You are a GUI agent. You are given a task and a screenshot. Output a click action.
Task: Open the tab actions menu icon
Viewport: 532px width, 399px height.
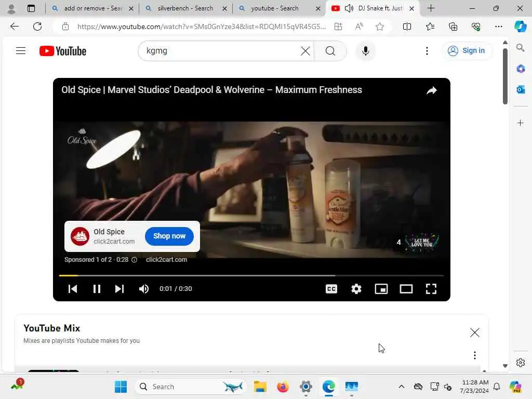(31, 8)
